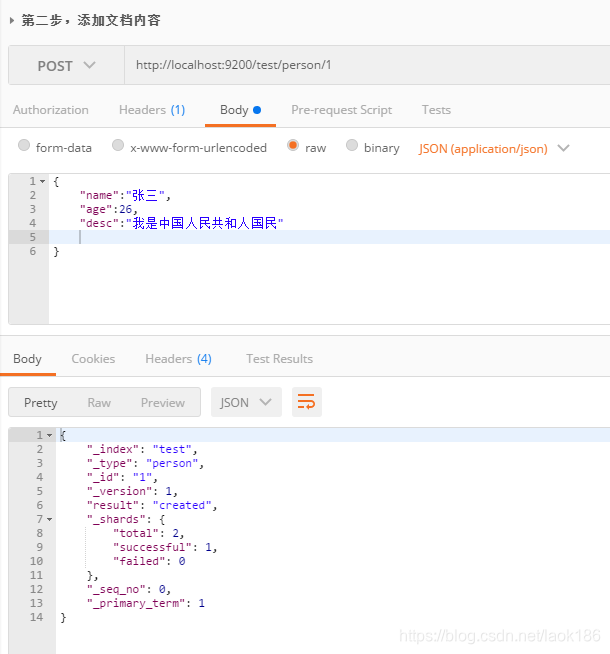Click the "failed": 0 response line
This screenshot has height=654, width=610.
click(149, 561)
